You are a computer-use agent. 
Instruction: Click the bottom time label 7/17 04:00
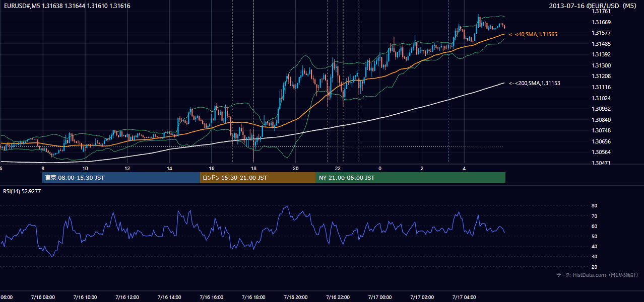[x=464, y=297]
